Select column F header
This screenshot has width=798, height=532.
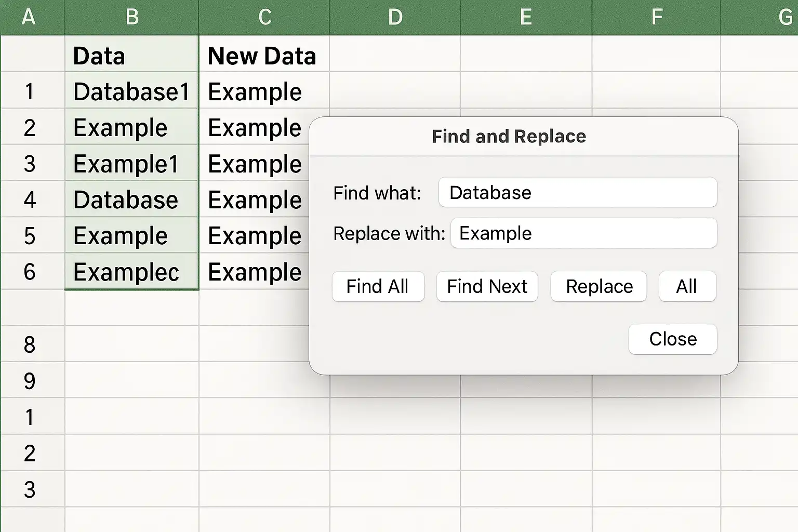[x=656, y=17]
